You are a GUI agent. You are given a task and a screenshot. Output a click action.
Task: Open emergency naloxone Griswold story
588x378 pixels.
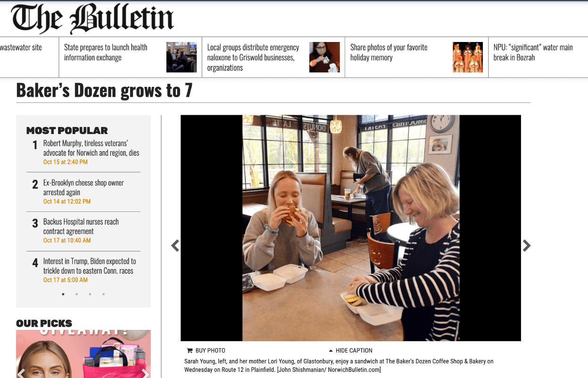(x=253, y=58)
